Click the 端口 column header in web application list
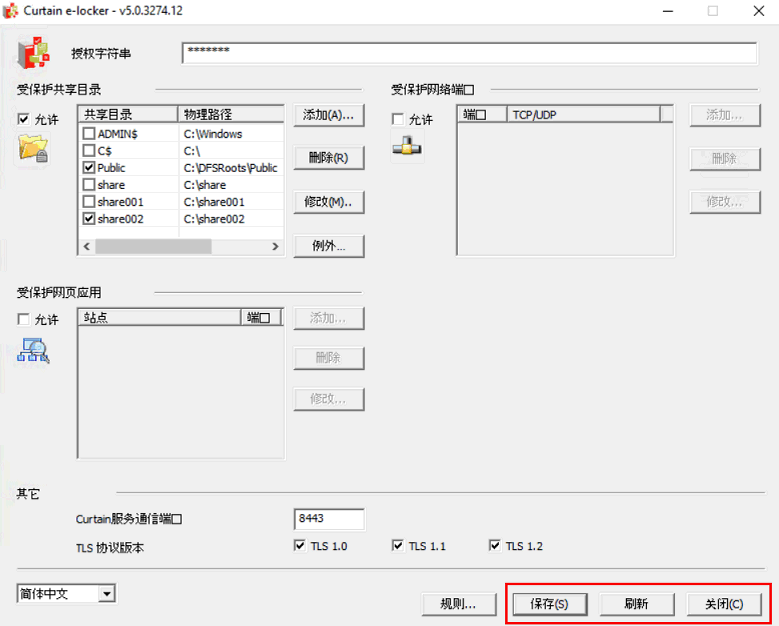779x626 pixels. click(261, 317)
